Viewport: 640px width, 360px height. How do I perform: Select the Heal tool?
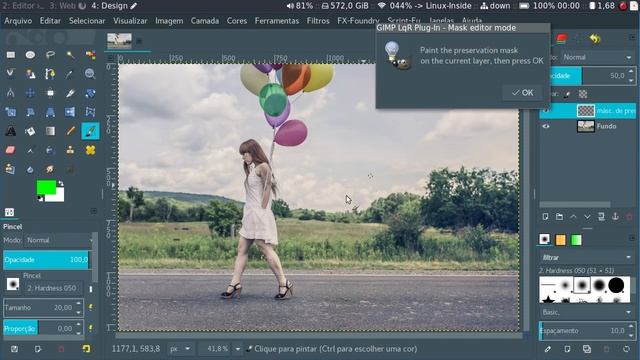[90, 150]
